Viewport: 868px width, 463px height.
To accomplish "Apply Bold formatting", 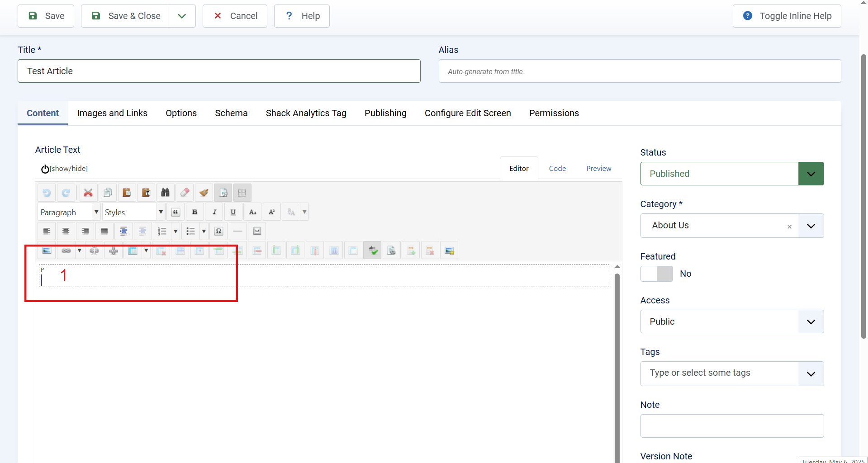I will 194,212.
